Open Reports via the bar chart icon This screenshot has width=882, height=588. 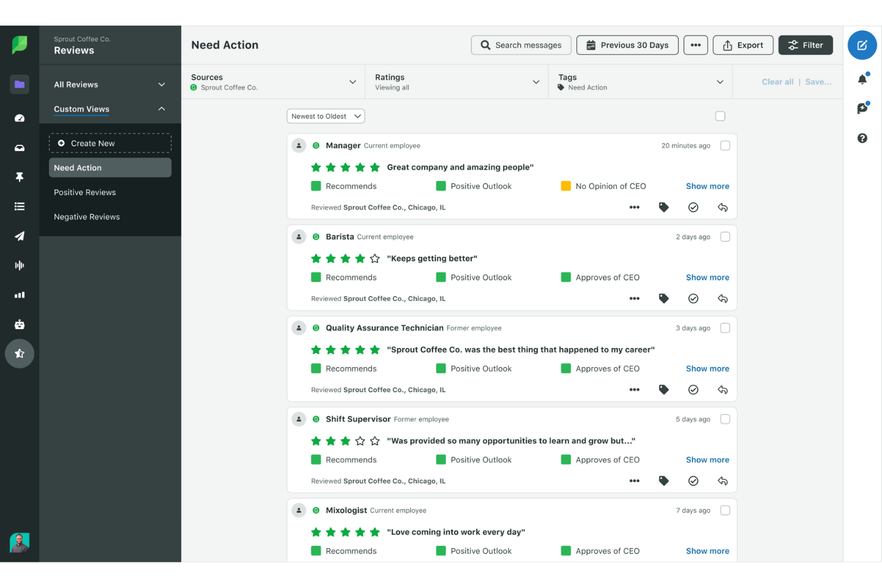(19, 294)
